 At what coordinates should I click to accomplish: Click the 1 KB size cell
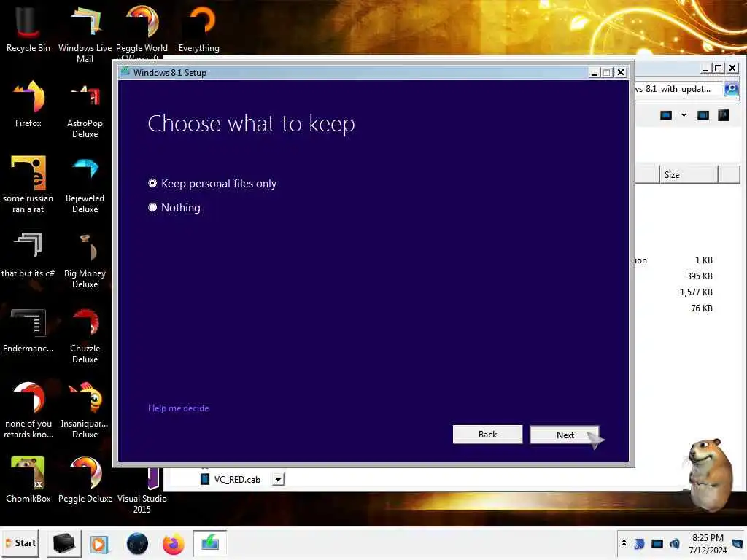[x=704, y=260]
